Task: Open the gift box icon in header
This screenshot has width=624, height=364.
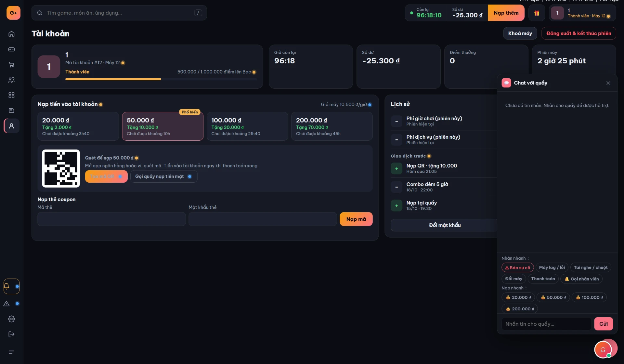Action: pos(537,13)
